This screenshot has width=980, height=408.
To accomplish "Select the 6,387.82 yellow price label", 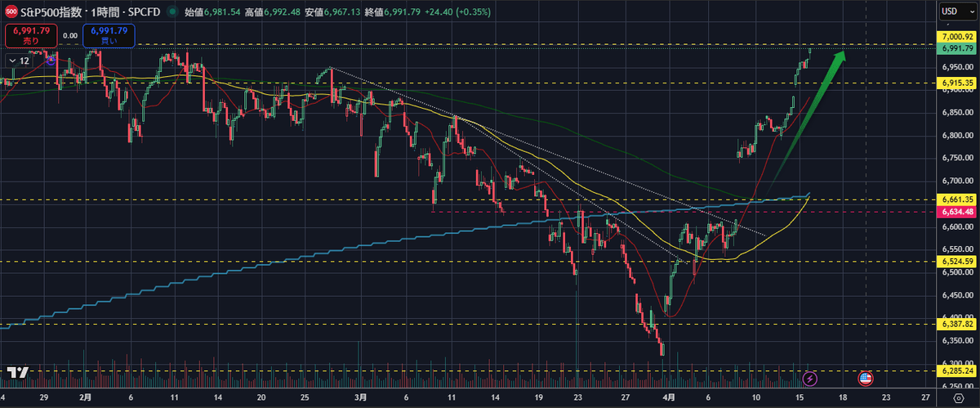I will coord(957,324).
